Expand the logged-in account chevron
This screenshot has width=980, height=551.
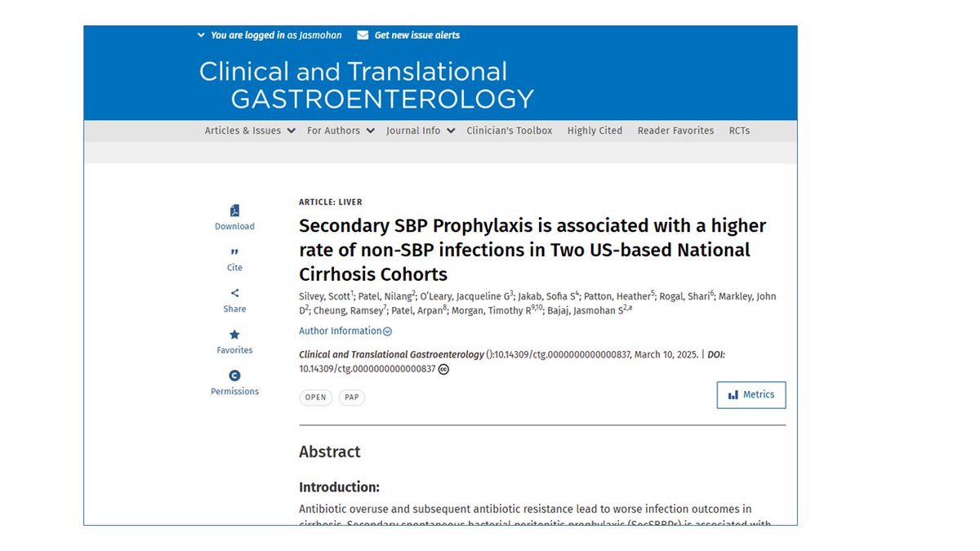(x=201, y=35)
